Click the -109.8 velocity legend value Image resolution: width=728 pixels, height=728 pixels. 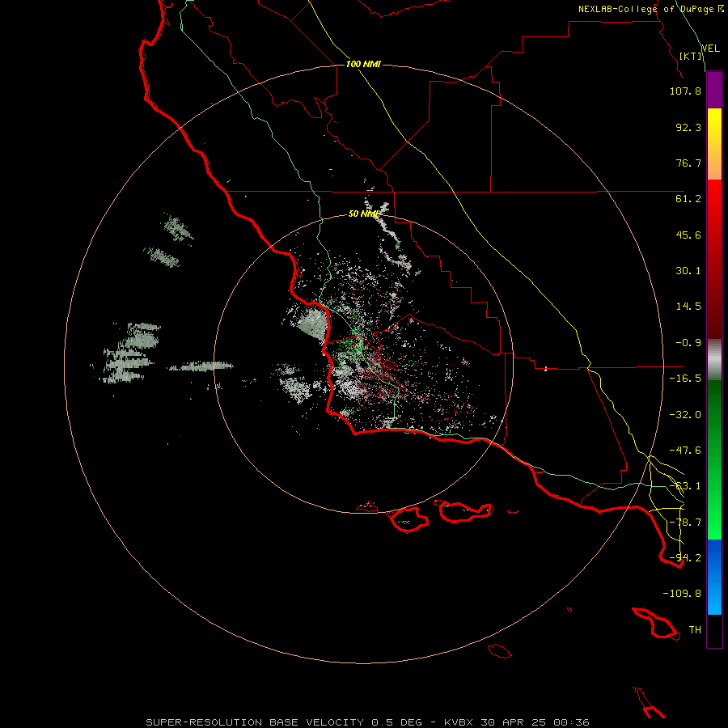682,594
